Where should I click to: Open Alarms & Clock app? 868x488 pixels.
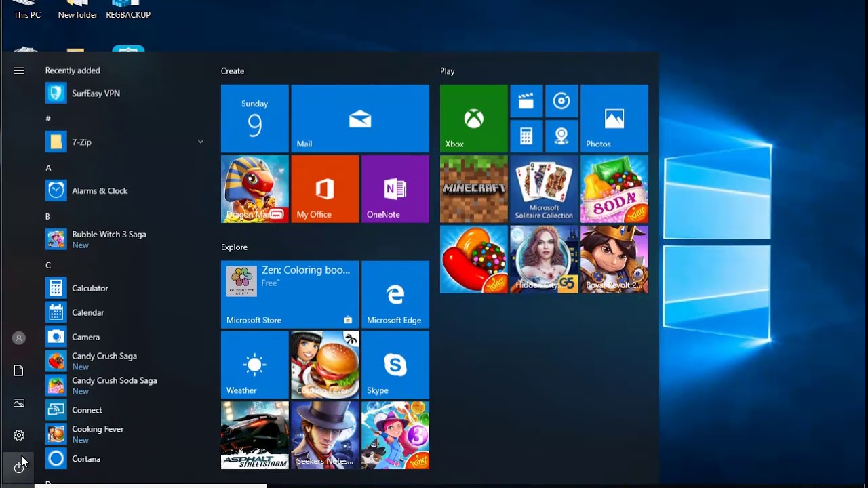pos(125,190)
